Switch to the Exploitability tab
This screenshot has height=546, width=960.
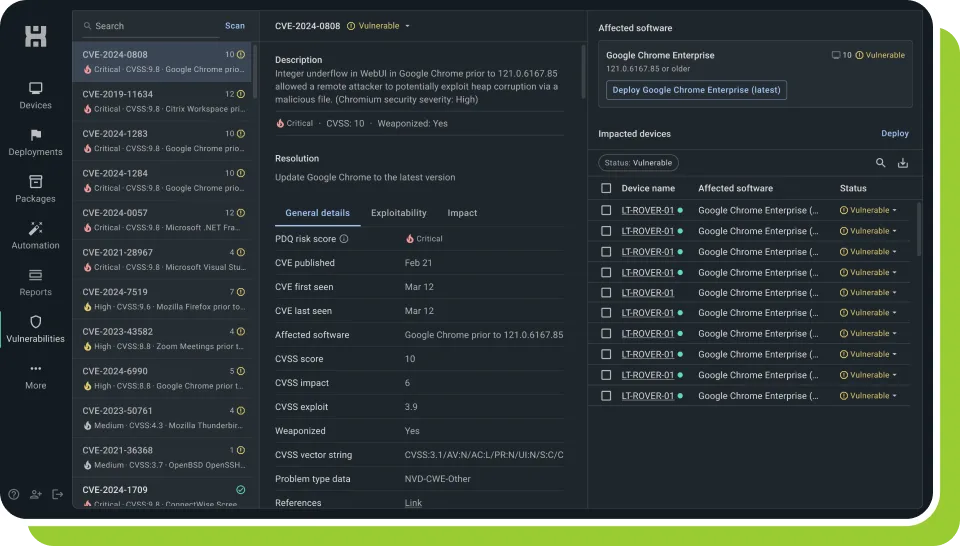tap(399, 213)
